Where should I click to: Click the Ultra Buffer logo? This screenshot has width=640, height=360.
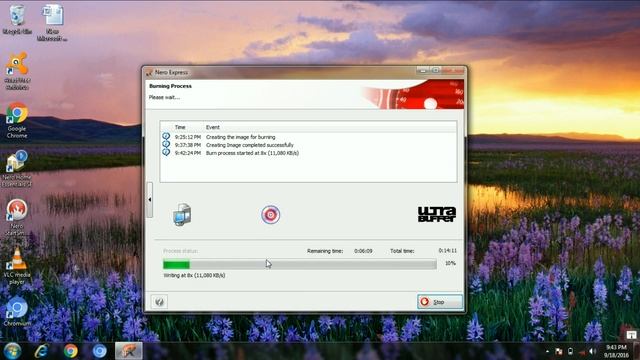[x=437, y=214]
